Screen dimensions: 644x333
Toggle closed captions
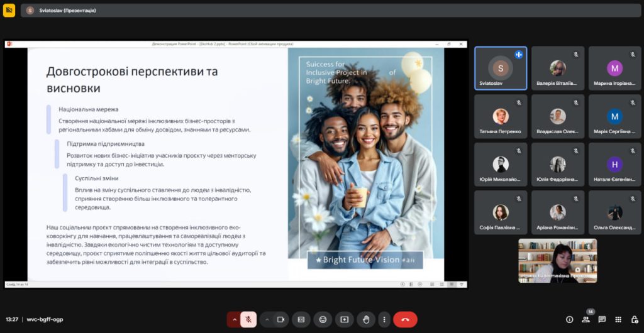pos(301,319)
